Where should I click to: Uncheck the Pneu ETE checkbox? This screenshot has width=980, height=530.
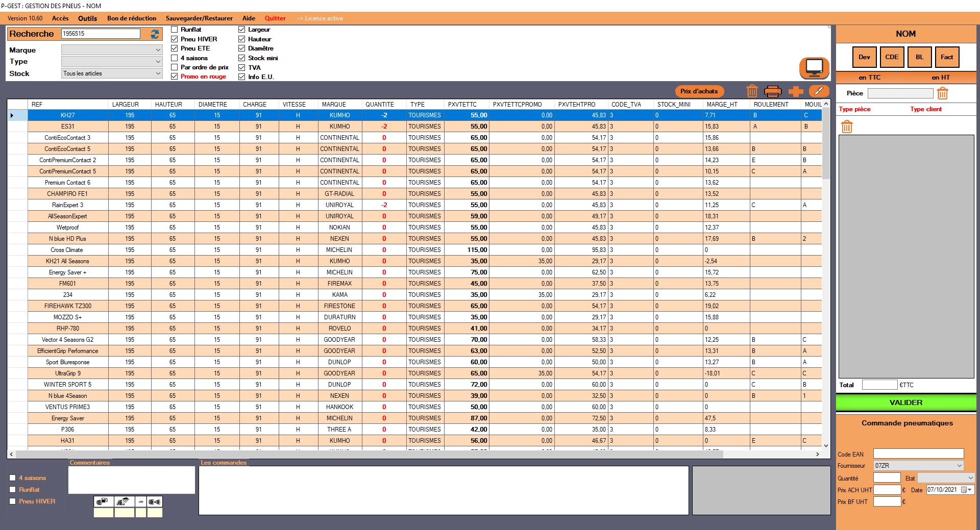pos(175,48)
